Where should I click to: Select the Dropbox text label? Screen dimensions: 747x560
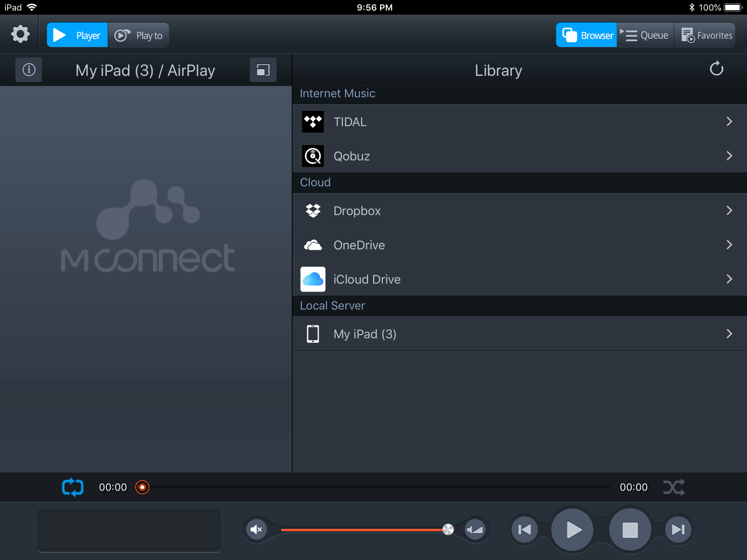pos(357,211)
